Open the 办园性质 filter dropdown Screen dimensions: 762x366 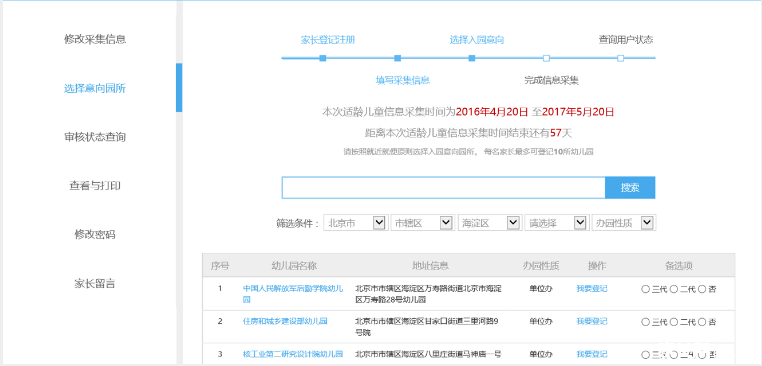click(624, 223)
